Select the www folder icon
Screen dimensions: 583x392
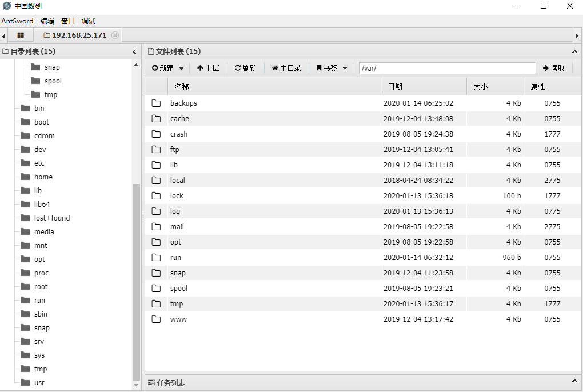[x=156, y=319]
